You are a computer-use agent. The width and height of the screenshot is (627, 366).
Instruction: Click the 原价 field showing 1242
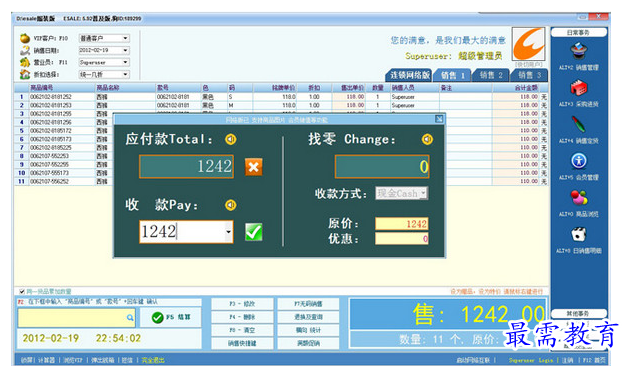pos(401,224)
